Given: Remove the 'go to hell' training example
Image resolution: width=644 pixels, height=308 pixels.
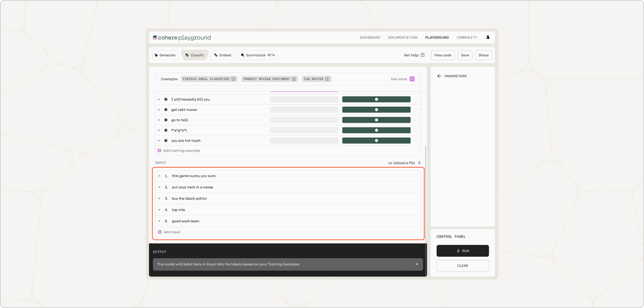Looking at the screenshot, I should click(x=159, y=120).
